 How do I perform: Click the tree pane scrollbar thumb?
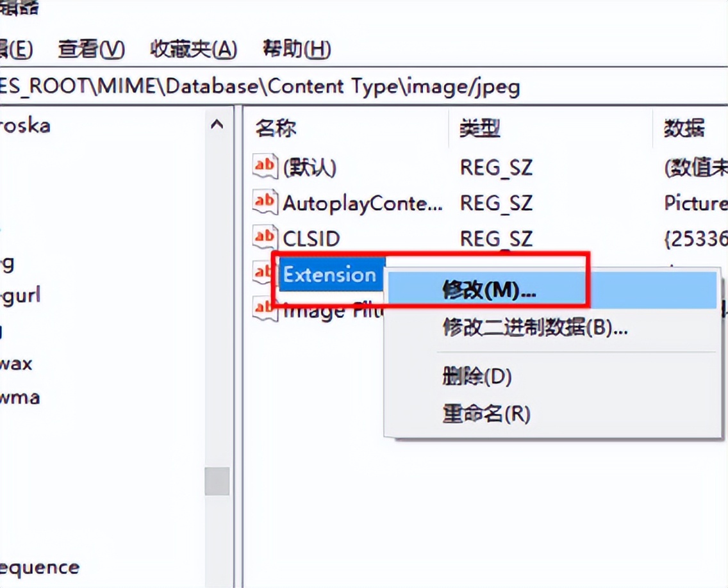217,481
